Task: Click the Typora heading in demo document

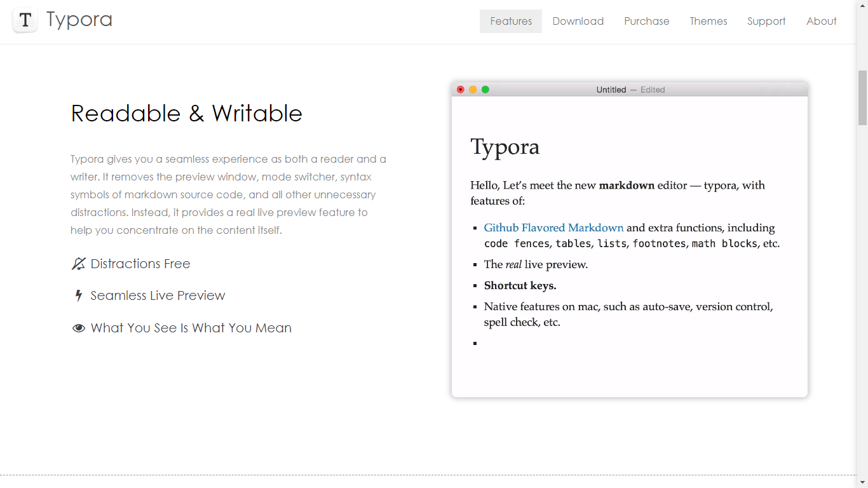Action: [505, 147]
